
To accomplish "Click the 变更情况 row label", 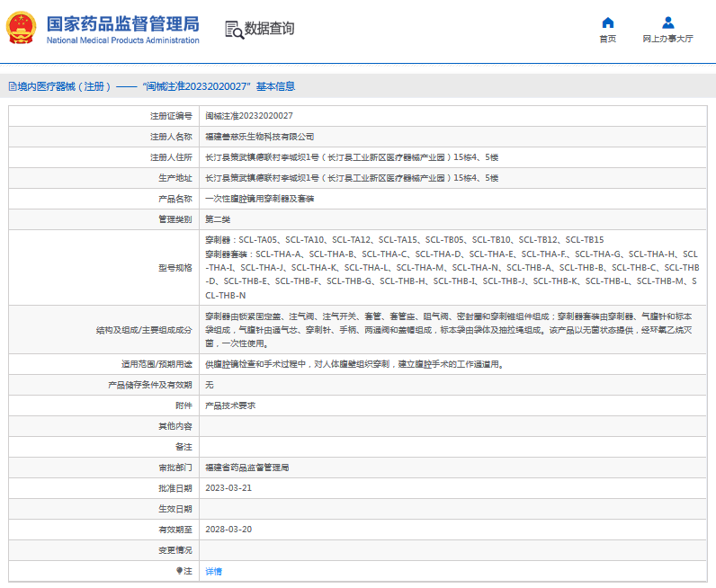I will click(175, 550).
